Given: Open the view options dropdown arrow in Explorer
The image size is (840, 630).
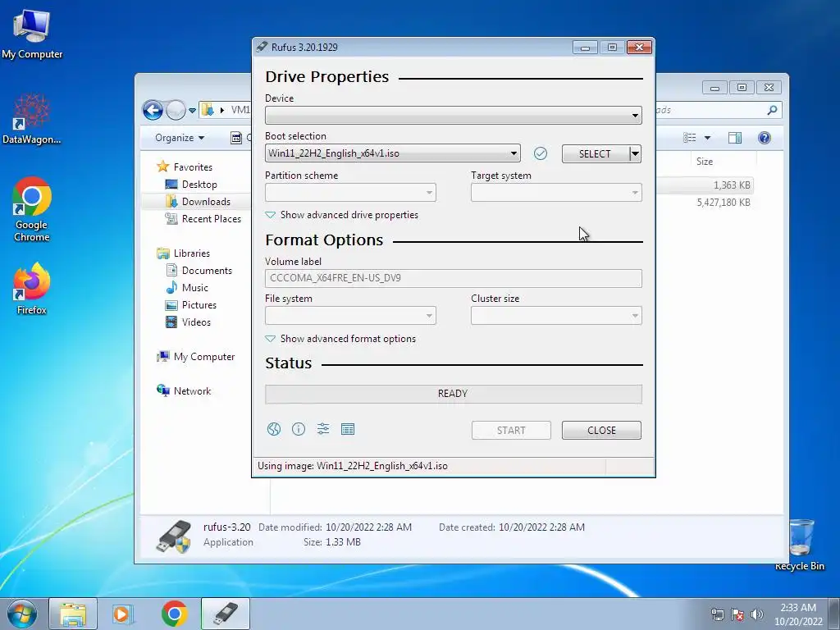Looking at the screenshot, I should [x=707, y=138].
